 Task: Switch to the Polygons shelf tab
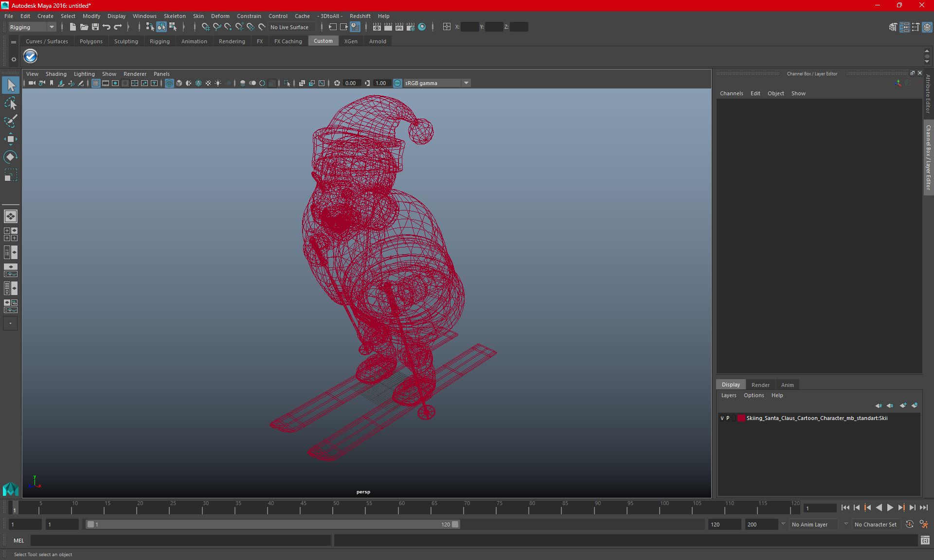pos(91,41)
